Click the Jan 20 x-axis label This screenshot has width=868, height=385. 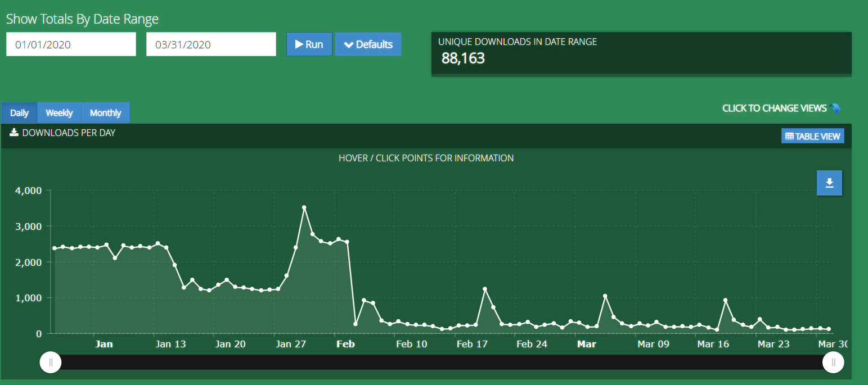pyautogui.click(x=231, y=344)
